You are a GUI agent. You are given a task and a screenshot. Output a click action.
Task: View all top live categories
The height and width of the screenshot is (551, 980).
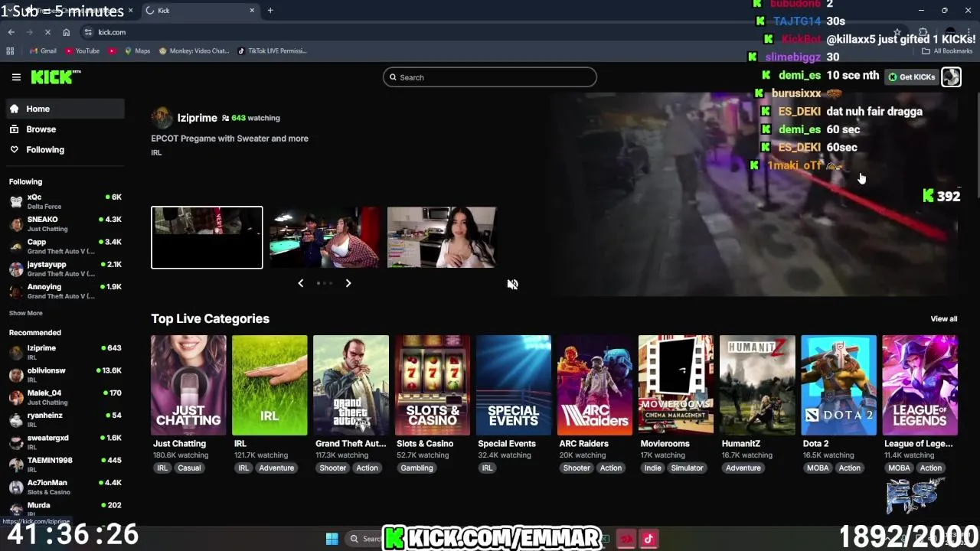(x=943, y=319)
